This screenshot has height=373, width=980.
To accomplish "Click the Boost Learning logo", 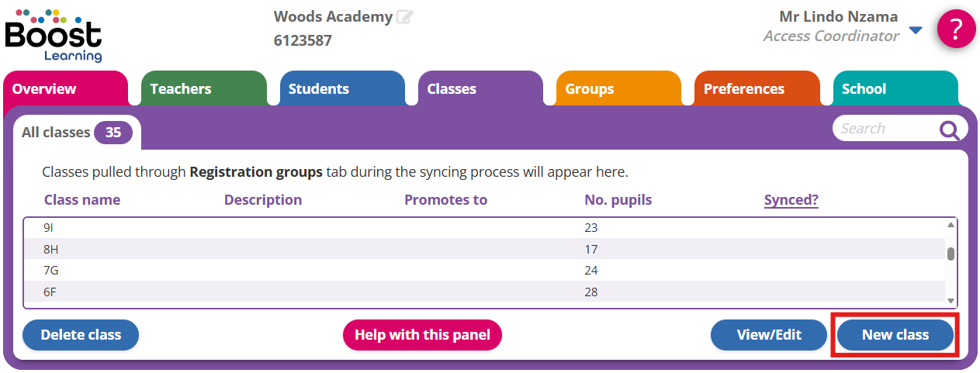I will tap(53, 36).
